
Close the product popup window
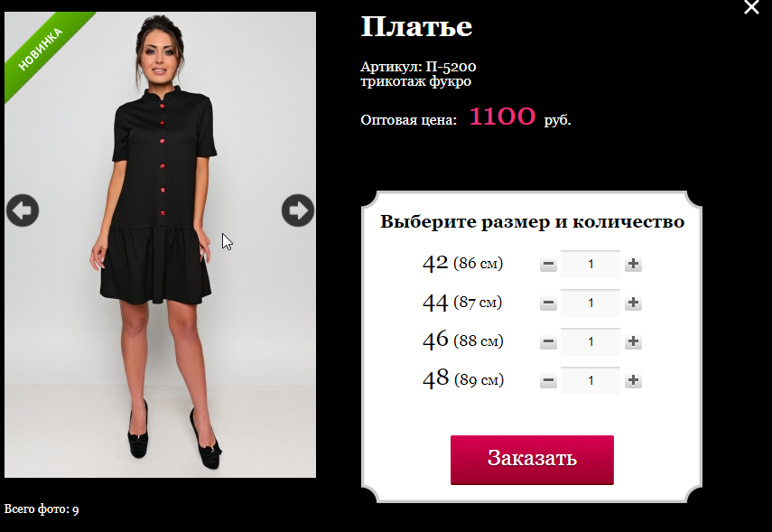click(751, 7)
